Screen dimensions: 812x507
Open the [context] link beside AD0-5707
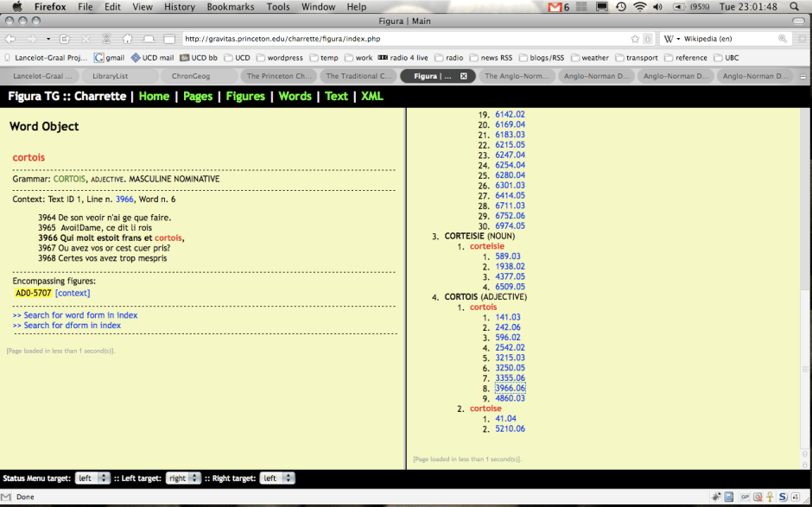point(73,293)
